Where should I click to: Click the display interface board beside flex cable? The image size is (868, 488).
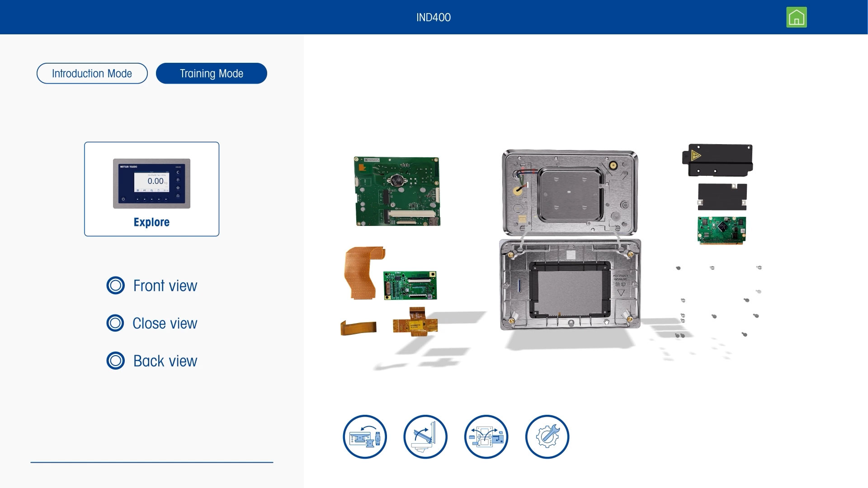[410, 285]
